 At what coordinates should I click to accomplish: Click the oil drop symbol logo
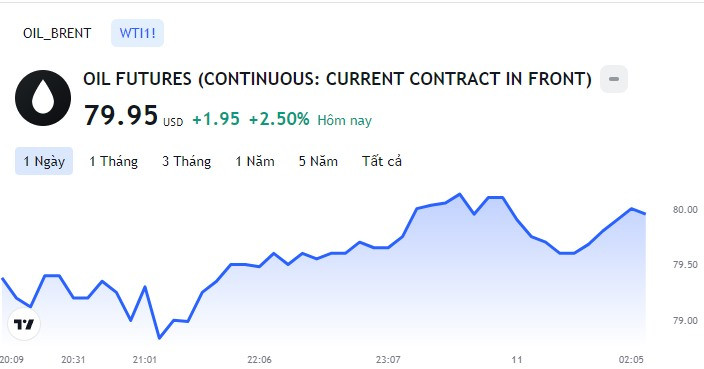pyautogui.click(x=43, y=98)
